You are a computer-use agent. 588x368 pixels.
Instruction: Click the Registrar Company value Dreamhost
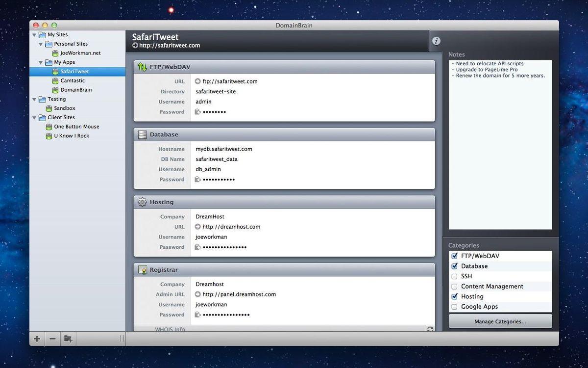[210, 285]
